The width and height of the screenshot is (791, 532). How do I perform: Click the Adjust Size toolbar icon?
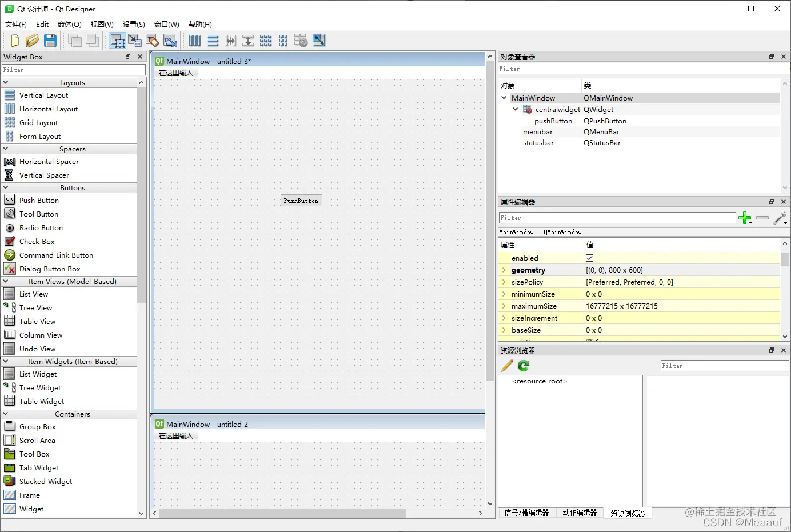(x=319, y=40)
